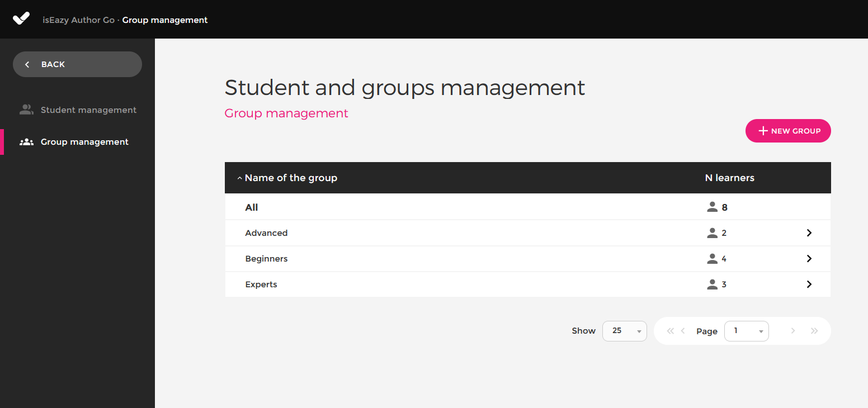This screenshot has width=868, height=408.
Task: Open the Beginners group chevron arrow
Action: (809, 259)
